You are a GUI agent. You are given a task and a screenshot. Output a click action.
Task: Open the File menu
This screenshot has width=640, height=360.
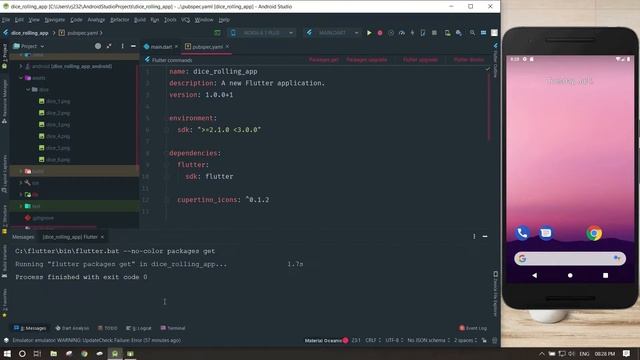[6, 20]
